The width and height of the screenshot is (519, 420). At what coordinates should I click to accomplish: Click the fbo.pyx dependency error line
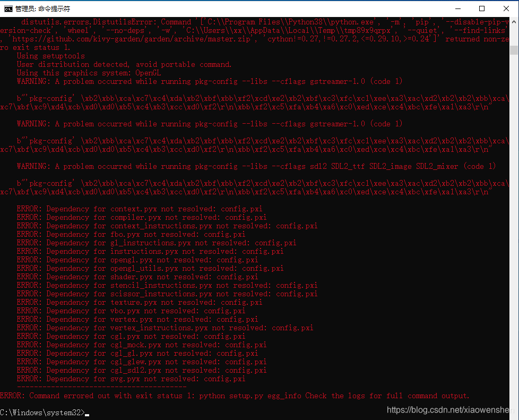coord(131,234)
